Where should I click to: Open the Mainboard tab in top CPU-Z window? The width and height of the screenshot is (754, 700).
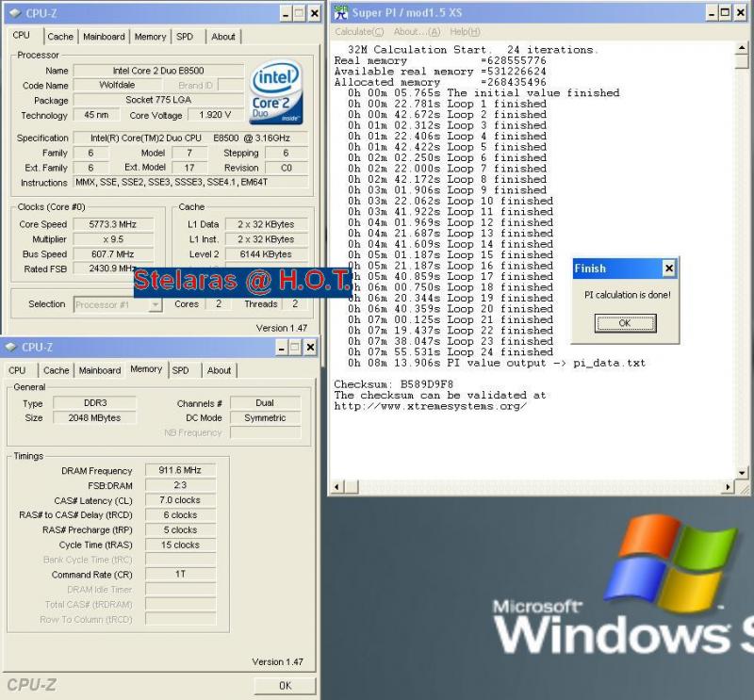click(x=104, y=37)
